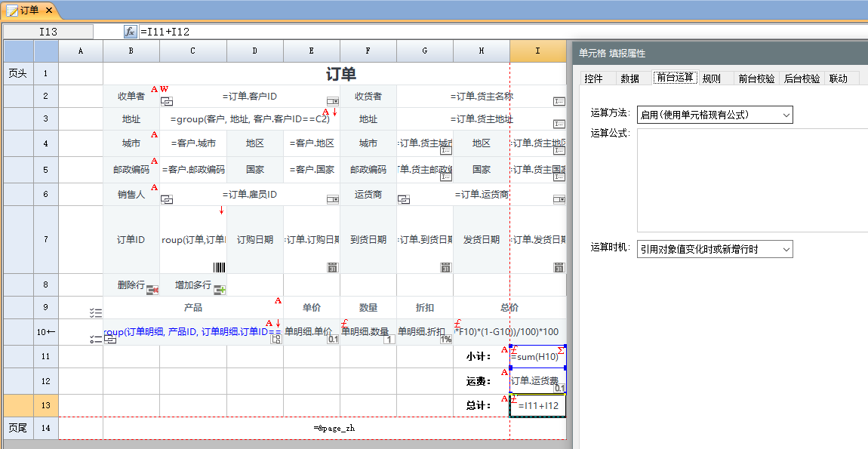Click the barcode icon in order ID cell
The image size is (868, 449).
(x=219, y=267)
